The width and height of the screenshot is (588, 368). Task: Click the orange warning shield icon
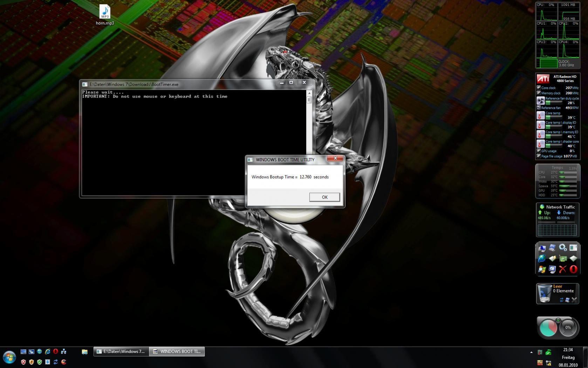coord(32,362)
